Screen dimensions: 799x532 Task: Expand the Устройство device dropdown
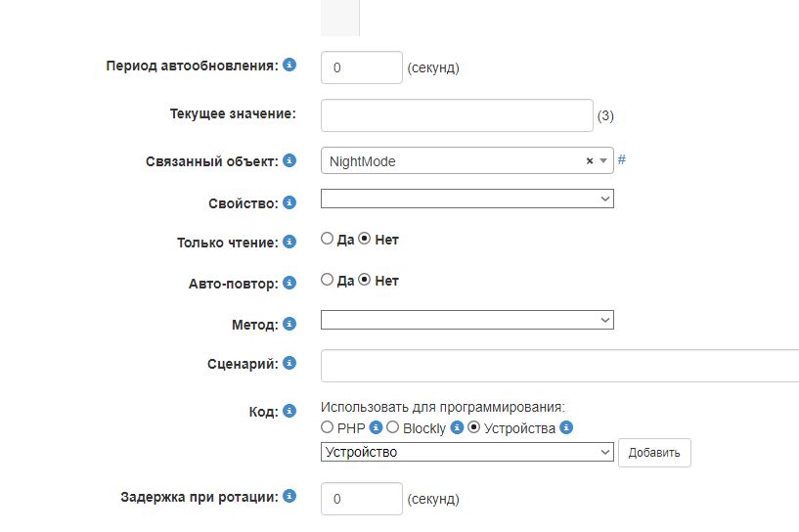point(466,452)
